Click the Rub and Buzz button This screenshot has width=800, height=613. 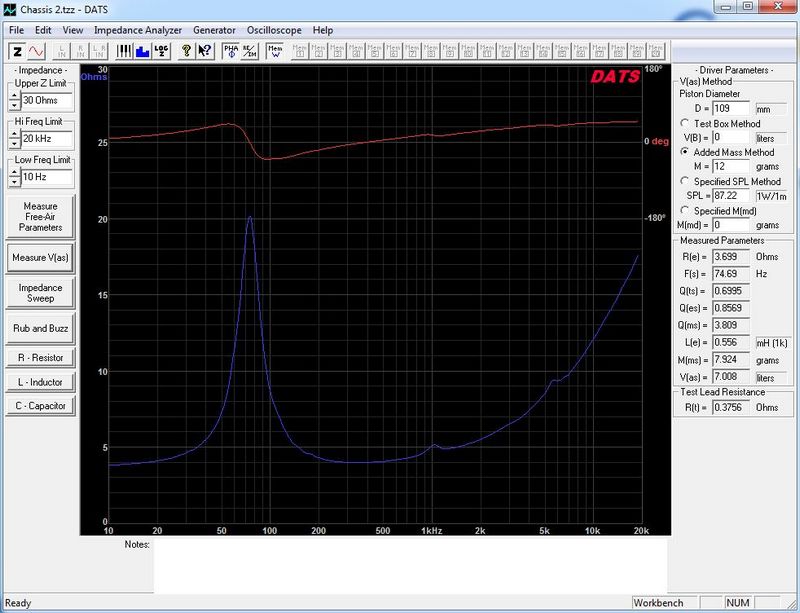point(40,328)
